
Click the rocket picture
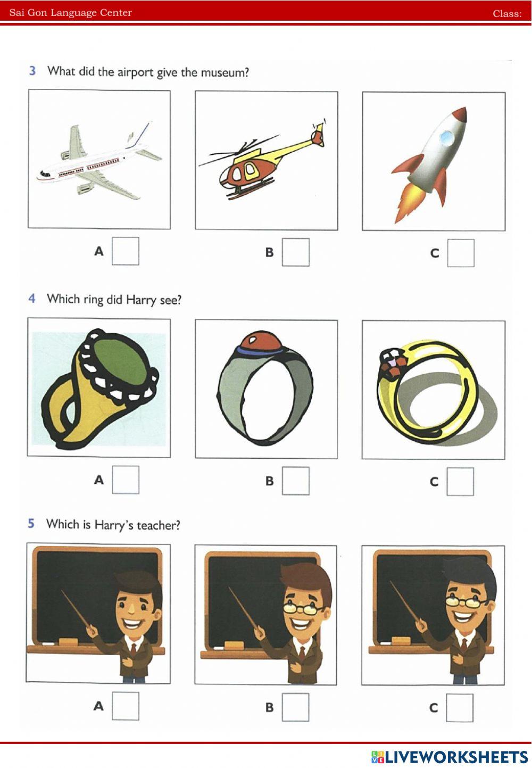[434, 161]
